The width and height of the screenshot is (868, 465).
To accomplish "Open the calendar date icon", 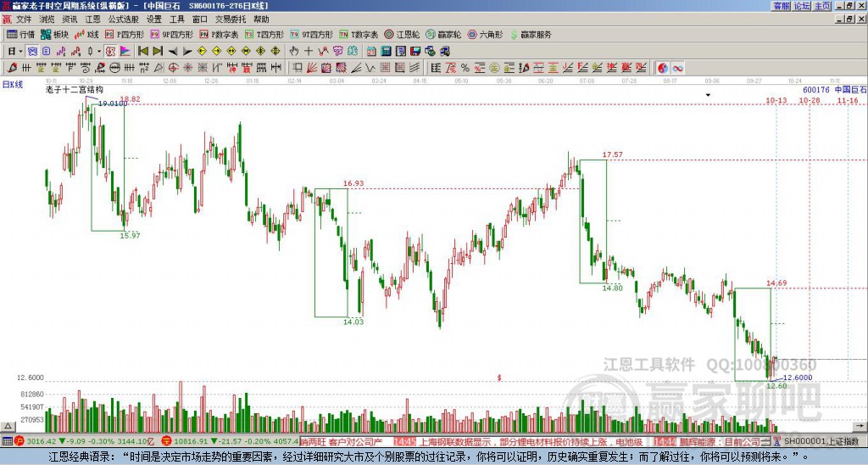I will point(371,52).
